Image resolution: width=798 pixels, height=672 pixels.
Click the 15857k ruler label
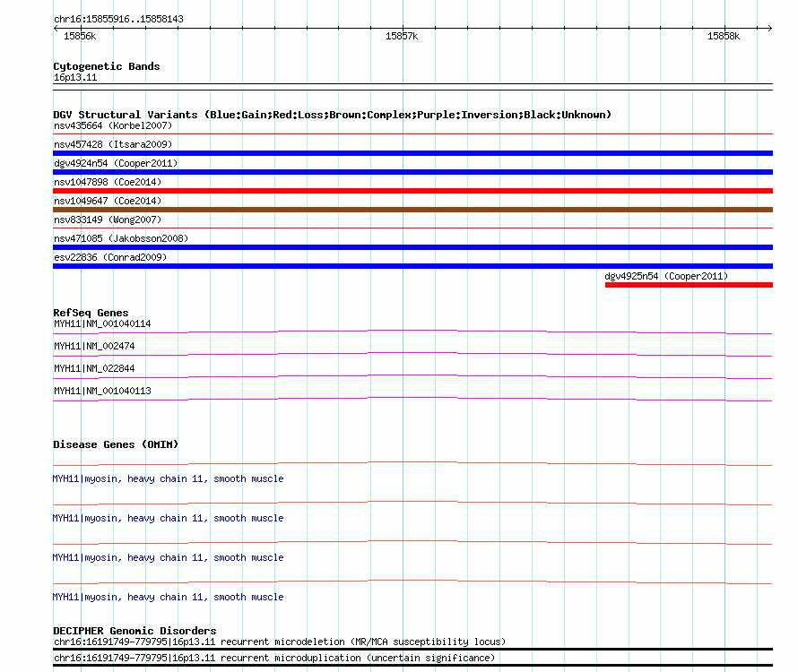pos(402,36)
